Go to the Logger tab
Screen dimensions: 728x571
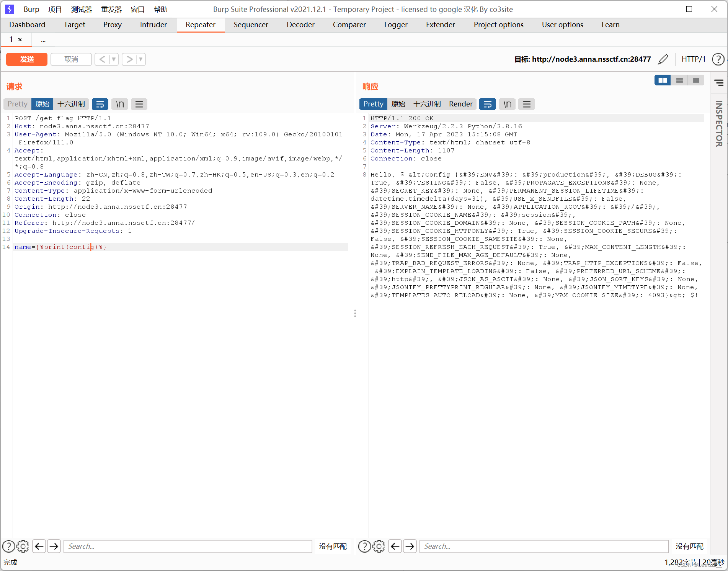396,25
